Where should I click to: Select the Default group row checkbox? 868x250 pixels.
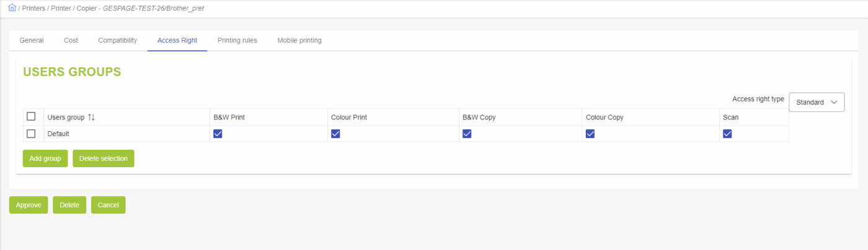pyautogui.click(x=31, y=134)
